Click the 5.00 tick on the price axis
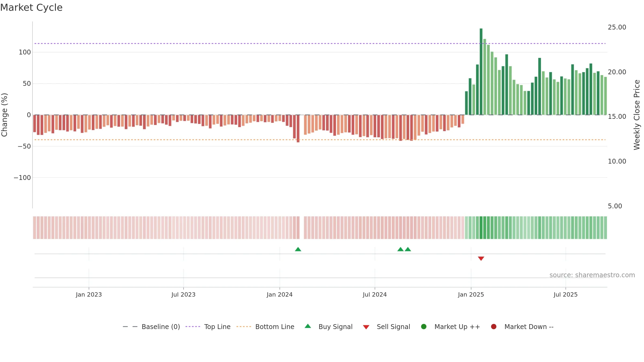Viewport: 644px width, 362px height. [x=615, y=206]
